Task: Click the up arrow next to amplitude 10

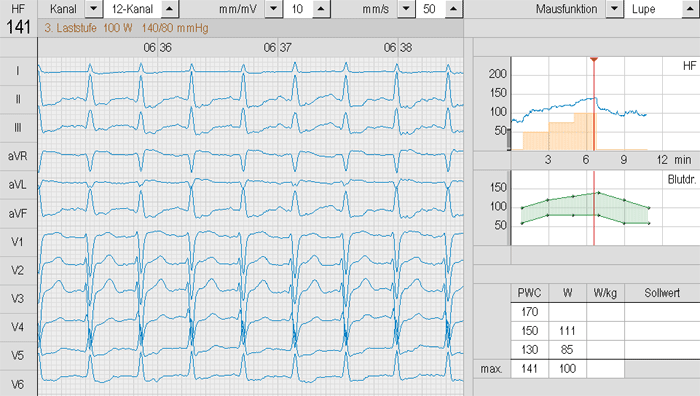Action: [x=321, y=8]
